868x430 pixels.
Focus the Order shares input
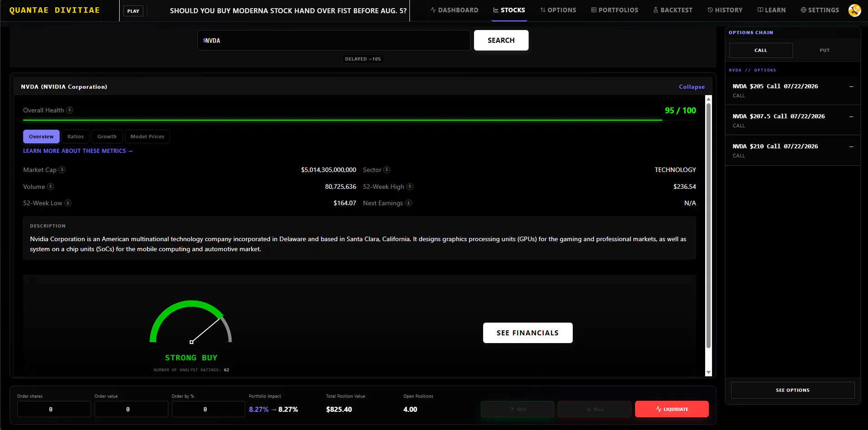54,409
